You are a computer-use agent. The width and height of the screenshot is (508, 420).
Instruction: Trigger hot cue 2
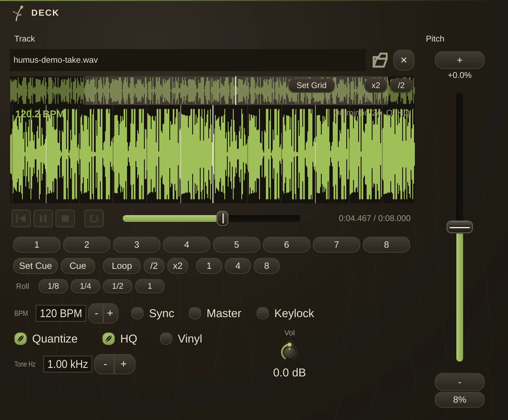click(87, 245)
